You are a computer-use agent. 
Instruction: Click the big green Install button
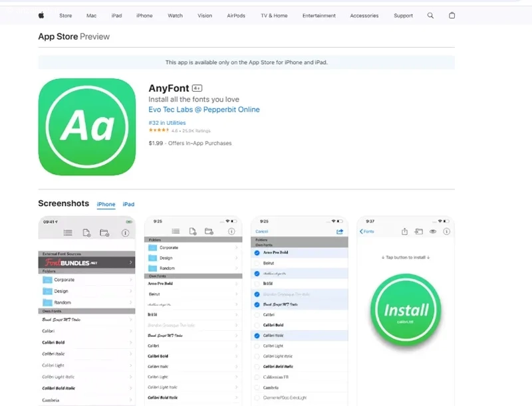coord(406,310)
